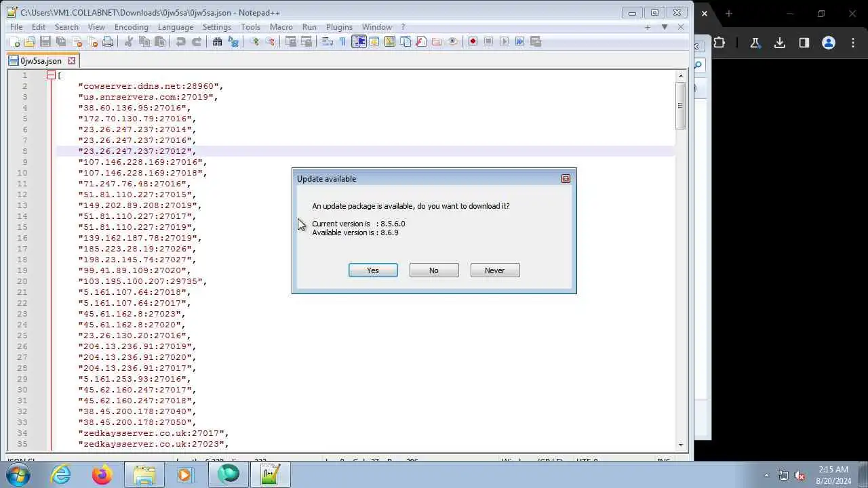
Task: Click the Cut scissors toolbar icon
Action: 129,41
